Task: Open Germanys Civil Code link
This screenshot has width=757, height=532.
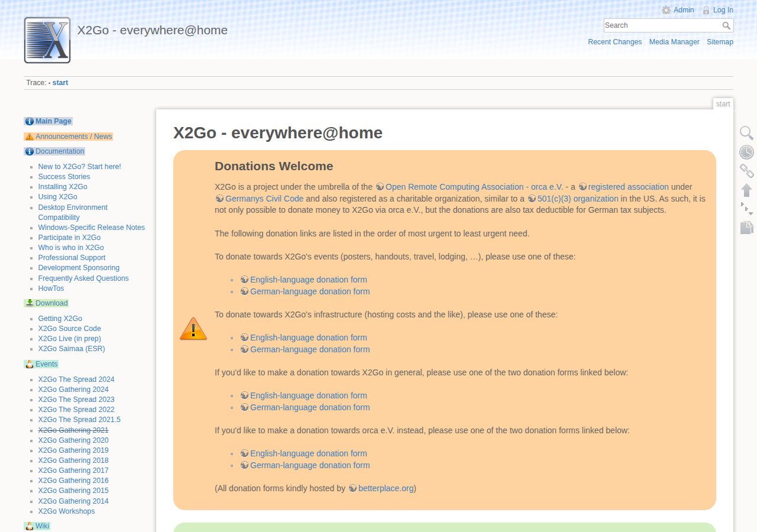Action: [x=259, y=199]
